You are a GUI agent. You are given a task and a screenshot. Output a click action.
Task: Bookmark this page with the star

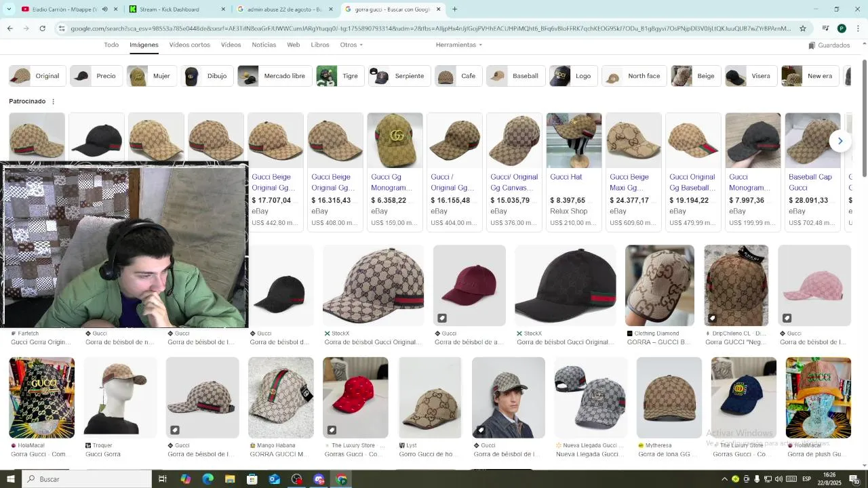(803, 28)
